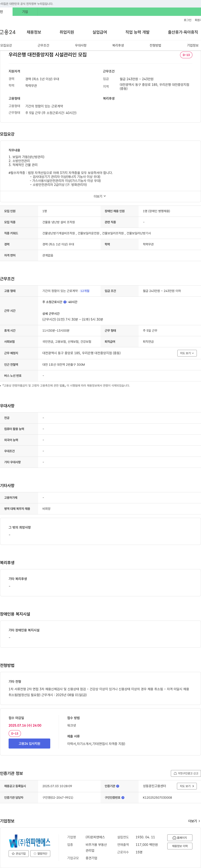Jump to the 복리후생 section tab
Screen dimensions: 201x868
[118, 46]
